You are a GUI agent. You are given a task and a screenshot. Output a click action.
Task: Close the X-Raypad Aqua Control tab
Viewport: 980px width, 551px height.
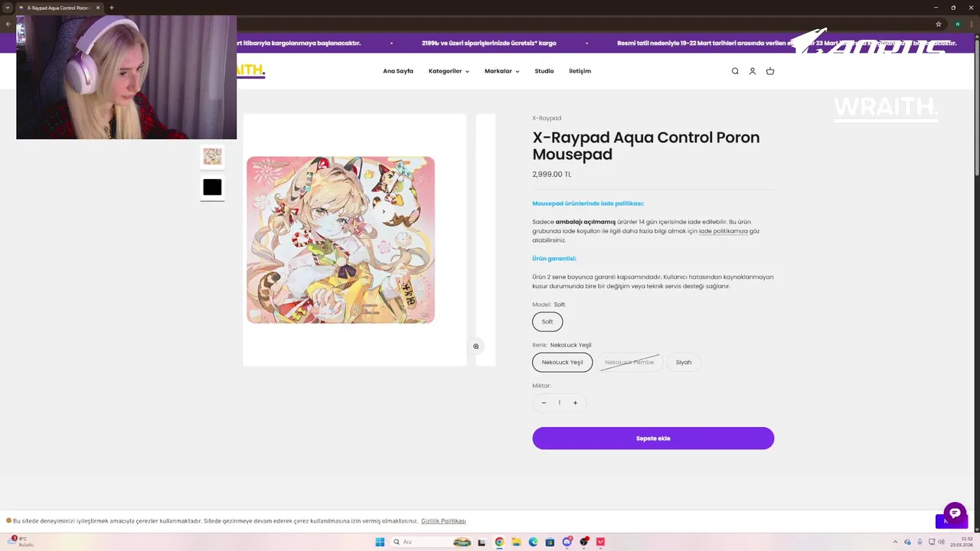pos(98,8)
